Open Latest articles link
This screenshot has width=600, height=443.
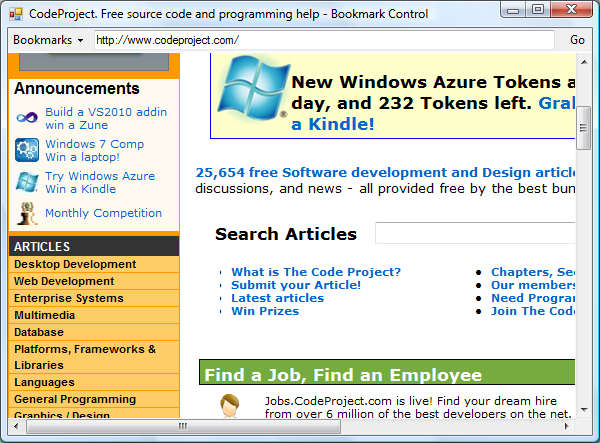[x=277, y=298]
